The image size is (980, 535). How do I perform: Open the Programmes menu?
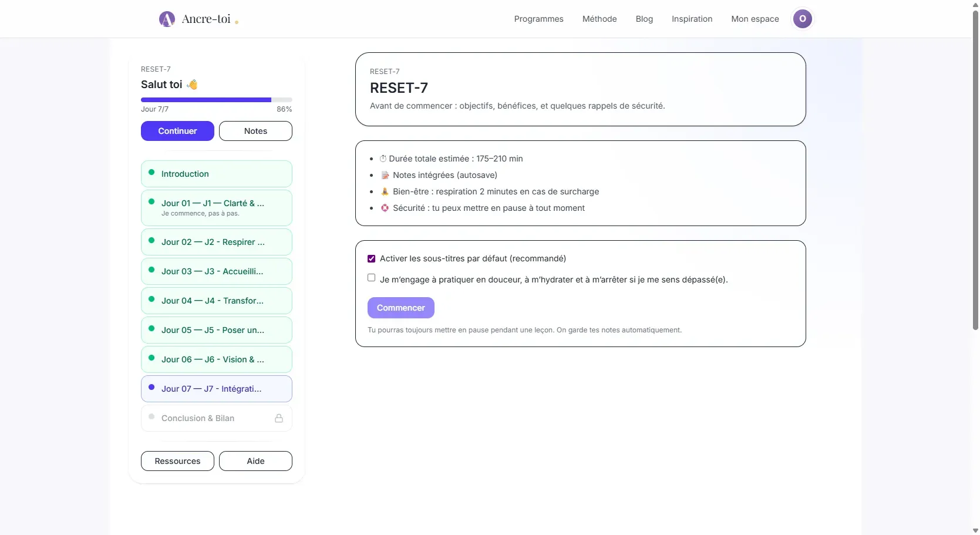538,18
